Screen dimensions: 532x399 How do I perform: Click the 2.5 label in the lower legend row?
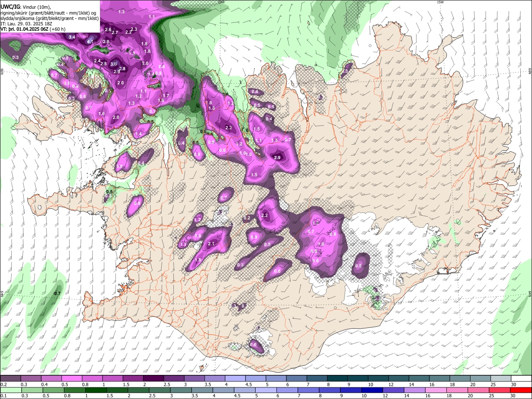152,396
